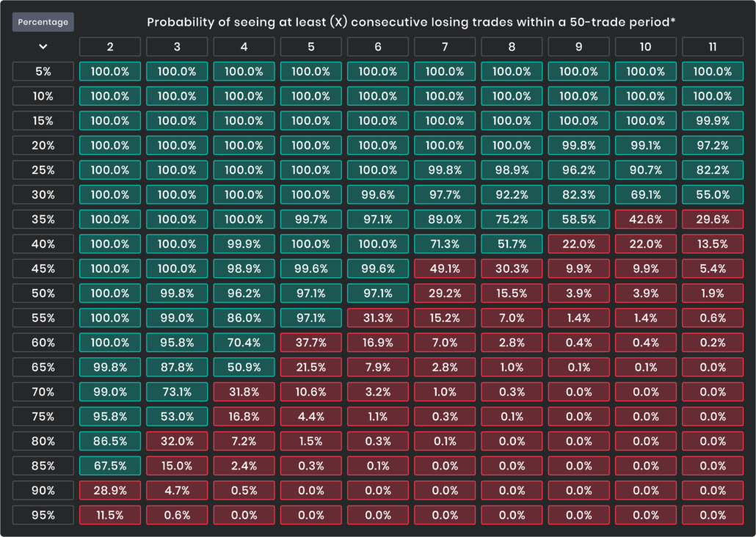Click column header 5
Image resolution: width=756 pixels, height=537 pixels.
pyautogui.click(x=310, y=47)
